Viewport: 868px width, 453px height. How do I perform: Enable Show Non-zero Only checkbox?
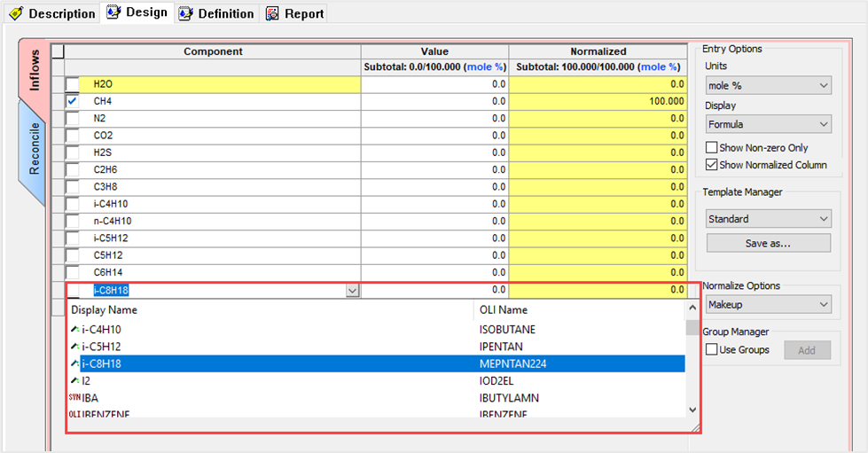[711, 148]
